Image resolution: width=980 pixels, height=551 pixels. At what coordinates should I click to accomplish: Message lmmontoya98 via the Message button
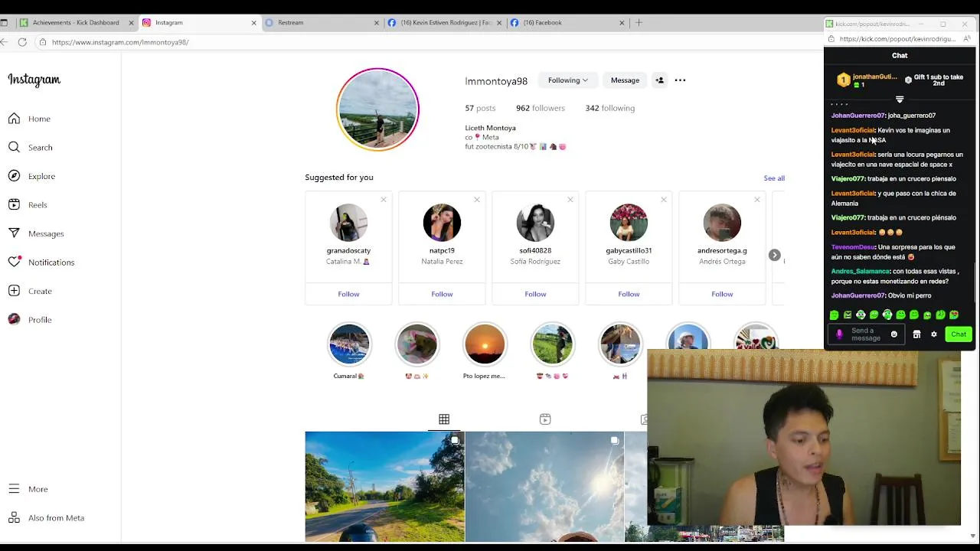625,80
